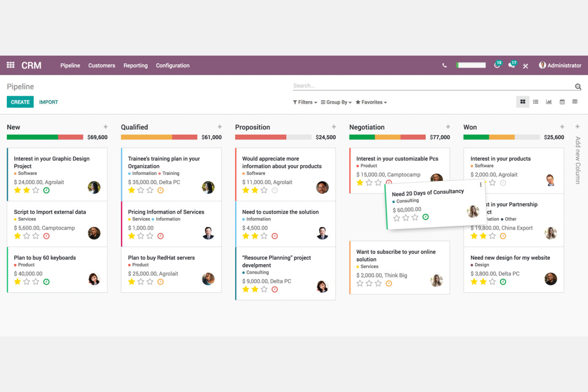Viewport: 588px width, 392px height.
Task: Open the Messages conversations panel
Action: click(x=512, y=65)
